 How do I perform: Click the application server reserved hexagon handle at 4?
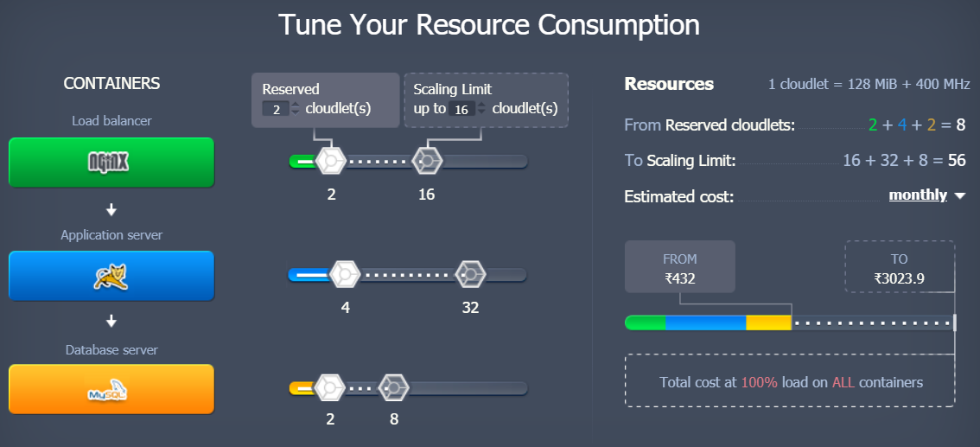coord(345,274)
